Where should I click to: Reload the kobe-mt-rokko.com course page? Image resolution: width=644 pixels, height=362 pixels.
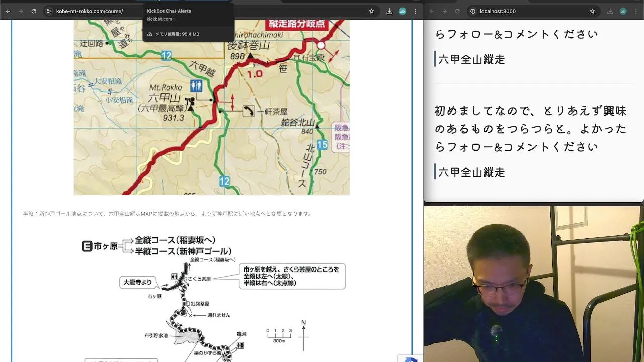pyautogui.click(x=34, y=11)
